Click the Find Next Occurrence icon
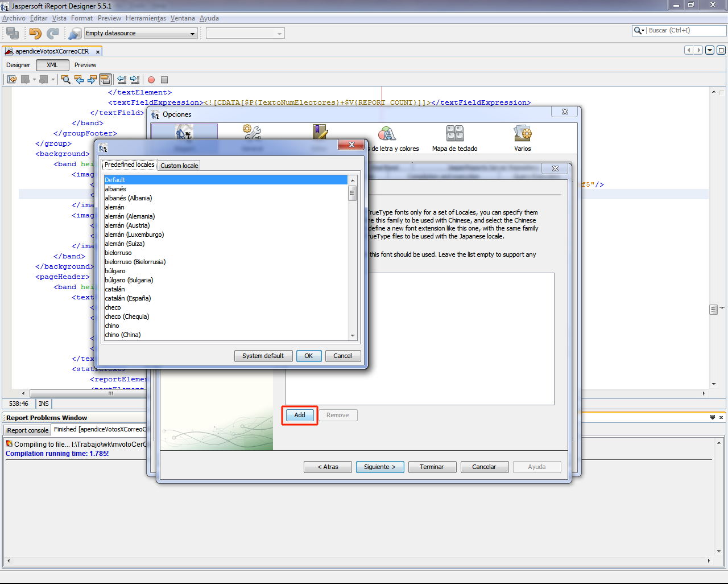 tap(92, 80)
